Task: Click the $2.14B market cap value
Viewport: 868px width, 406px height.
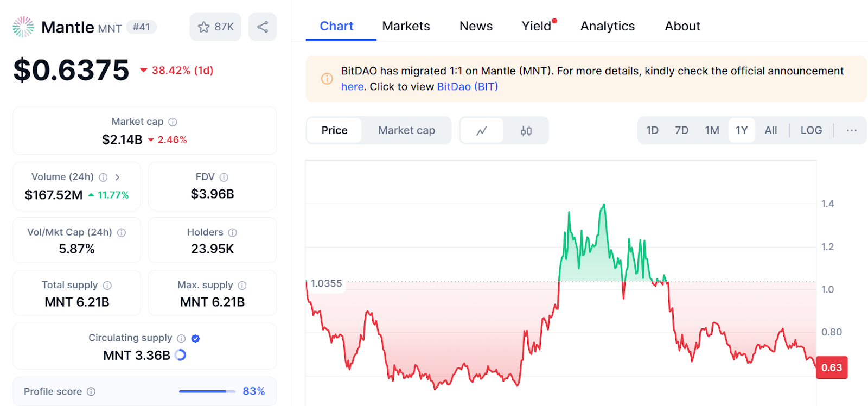Action: tap(122, 139)
